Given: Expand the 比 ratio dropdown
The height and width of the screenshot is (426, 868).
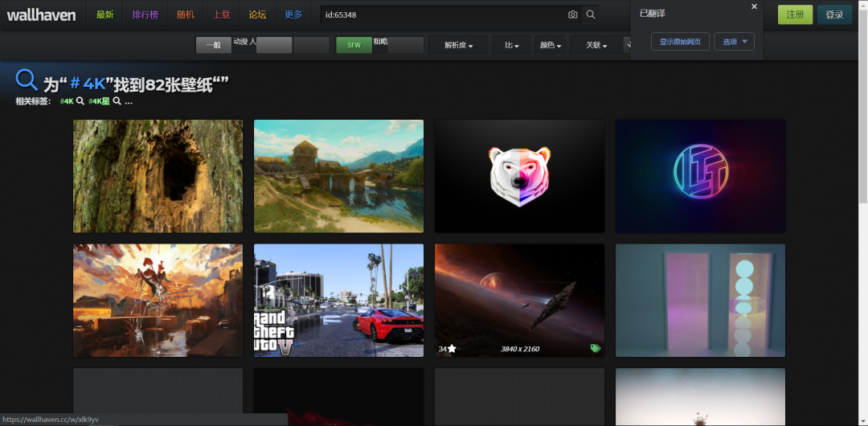Looking at the screenshot, I should 511,46.
